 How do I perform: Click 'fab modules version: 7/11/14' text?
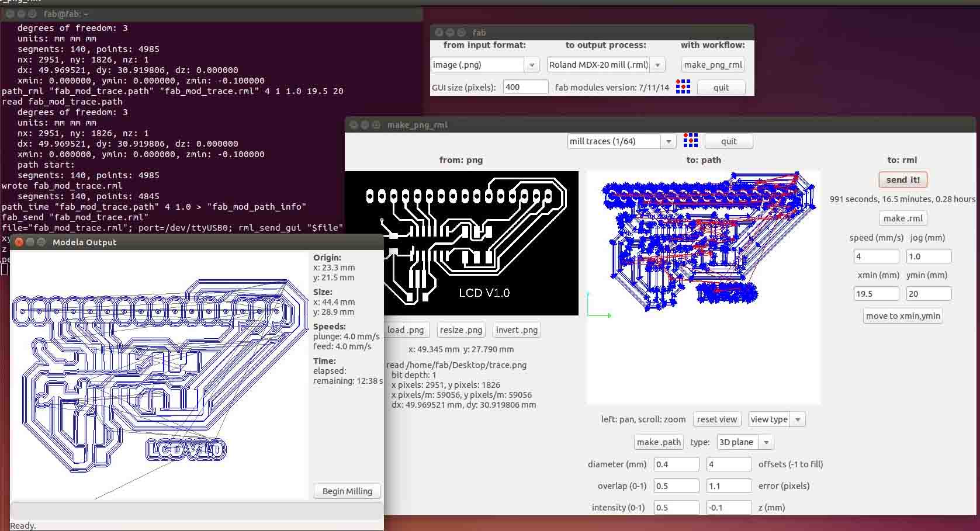(x=612, y=88)
